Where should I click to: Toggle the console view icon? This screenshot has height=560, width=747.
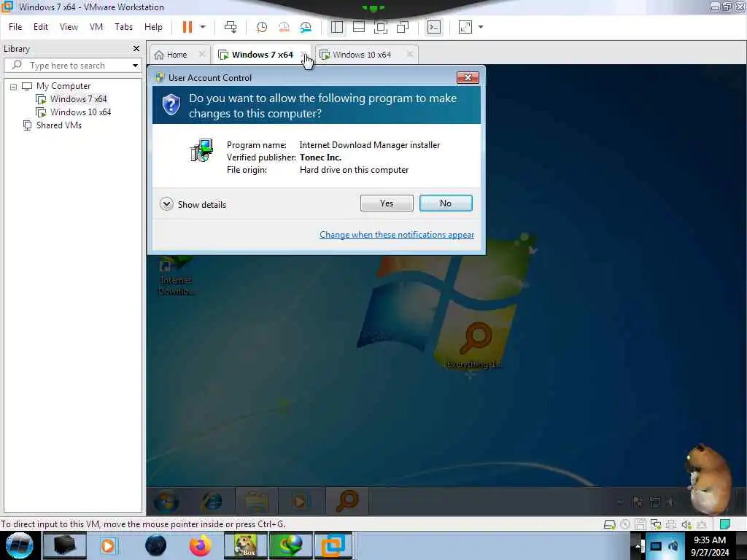pyautogui.click(x=434, y=27)
